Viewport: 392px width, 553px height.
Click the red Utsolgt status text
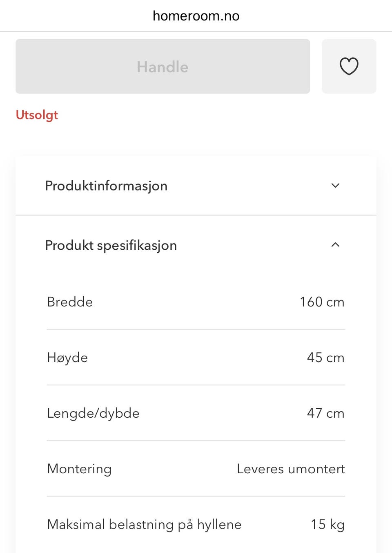(x=37, y=115)
